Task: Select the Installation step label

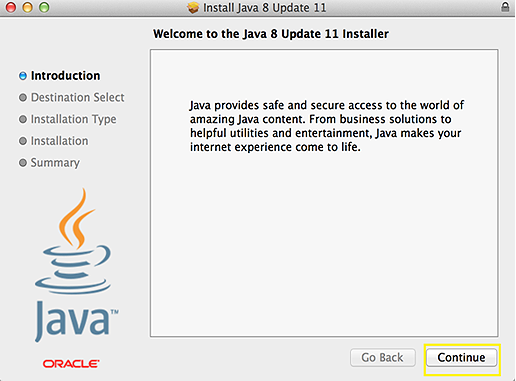Action: point(59,141)
